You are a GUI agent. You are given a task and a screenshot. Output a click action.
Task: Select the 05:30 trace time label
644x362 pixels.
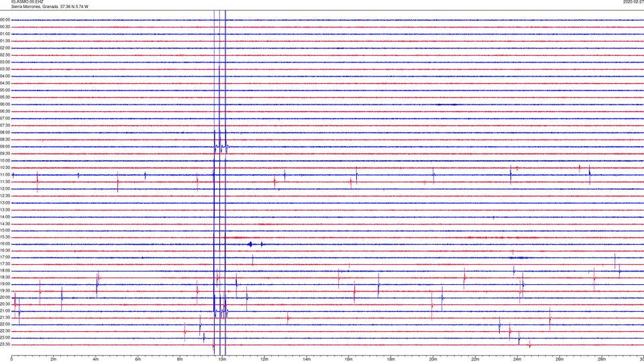[5, 97]
